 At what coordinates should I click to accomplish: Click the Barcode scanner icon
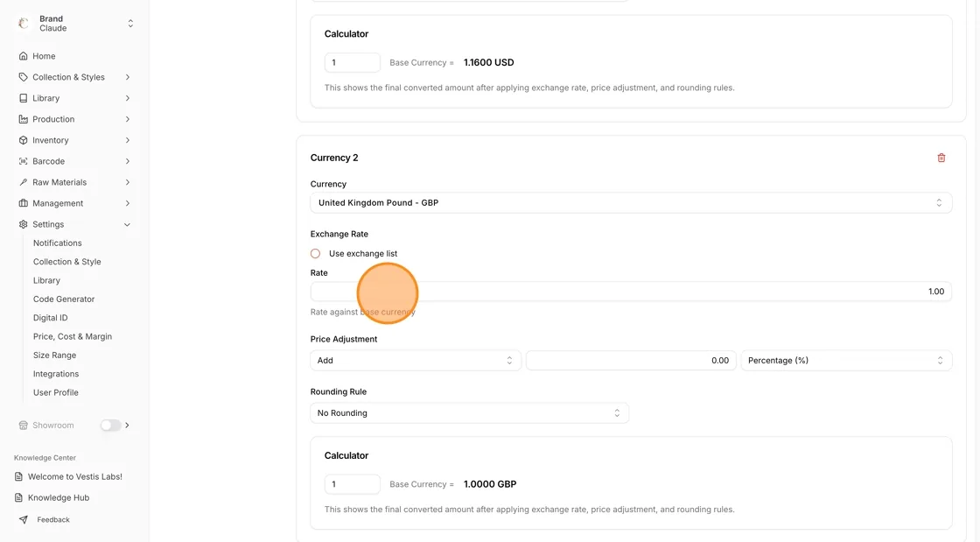click(x=23, y=161)
